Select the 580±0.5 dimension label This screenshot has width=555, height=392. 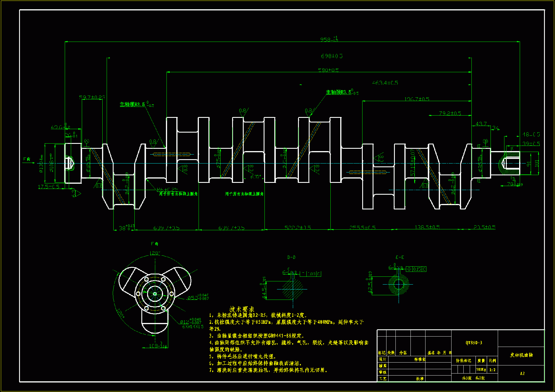[x=328, y=70]
